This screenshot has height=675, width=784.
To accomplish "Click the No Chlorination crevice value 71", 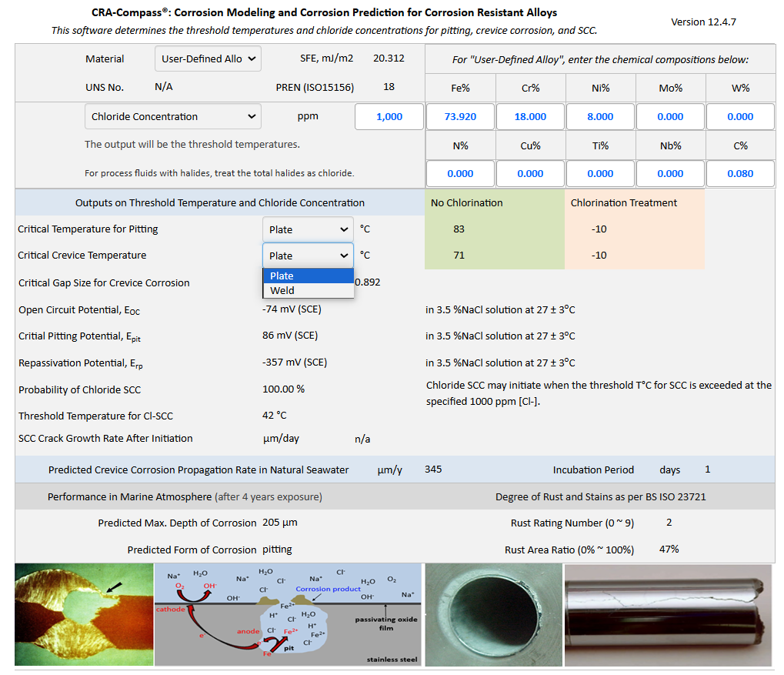I will pos(459,256).
